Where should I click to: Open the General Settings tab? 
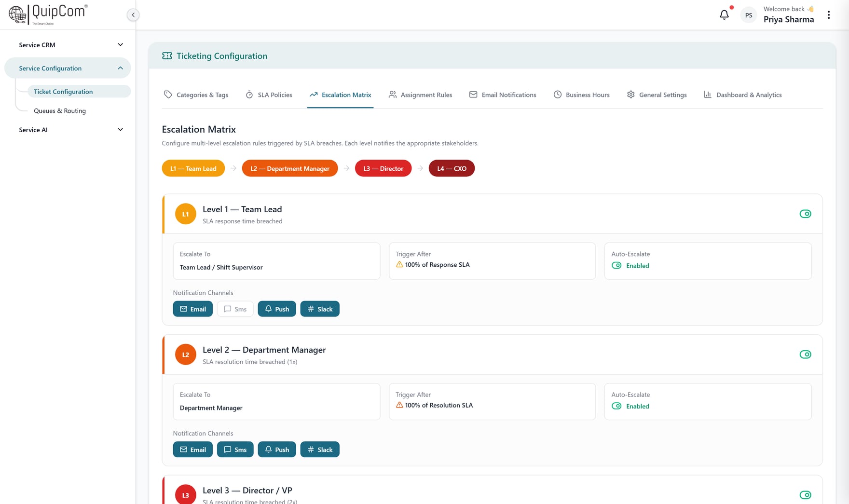657,95
